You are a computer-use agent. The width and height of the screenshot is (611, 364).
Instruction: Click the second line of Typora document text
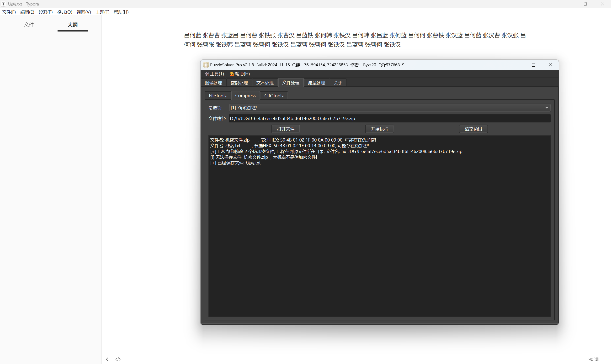point(292,45)
